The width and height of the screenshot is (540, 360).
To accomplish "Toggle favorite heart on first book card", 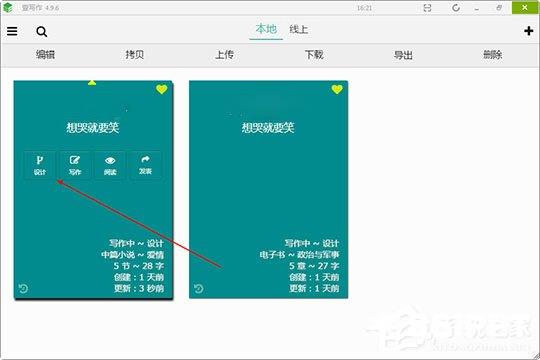I will click(162, 89).
